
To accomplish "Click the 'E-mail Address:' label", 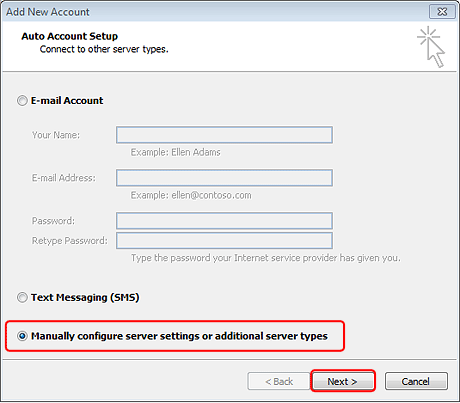I will coord(64,178).
